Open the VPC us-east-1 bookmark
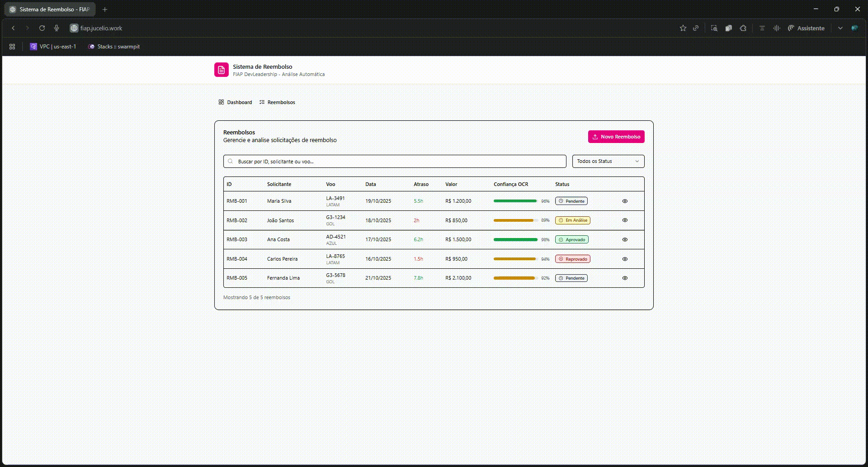The height and width of the screenshot is (467, 868). pos(53,47)
